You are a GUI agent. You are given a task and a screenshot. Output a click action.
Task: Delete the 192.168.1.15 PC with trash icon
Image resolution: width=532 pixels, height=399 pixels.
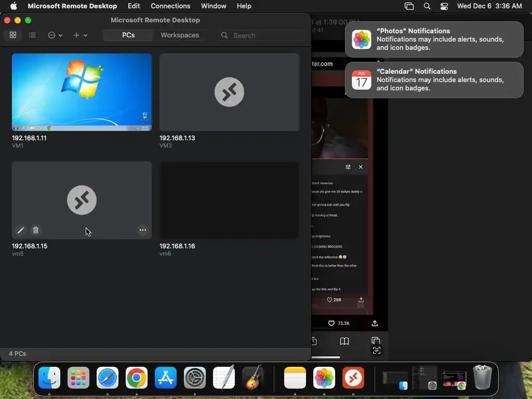coord(36,230)
